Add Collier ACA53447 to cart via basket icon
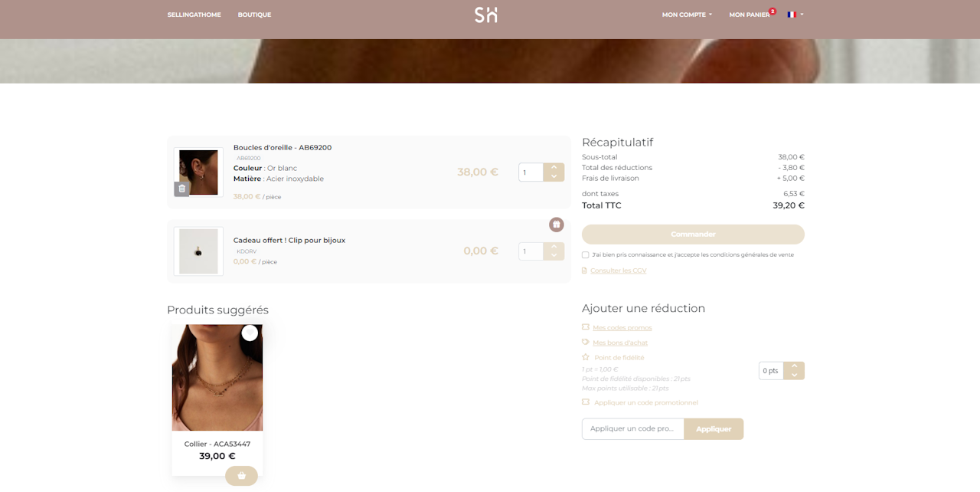Image resolution: width=980 pixels, height=492 pixels. coord(241,475)
